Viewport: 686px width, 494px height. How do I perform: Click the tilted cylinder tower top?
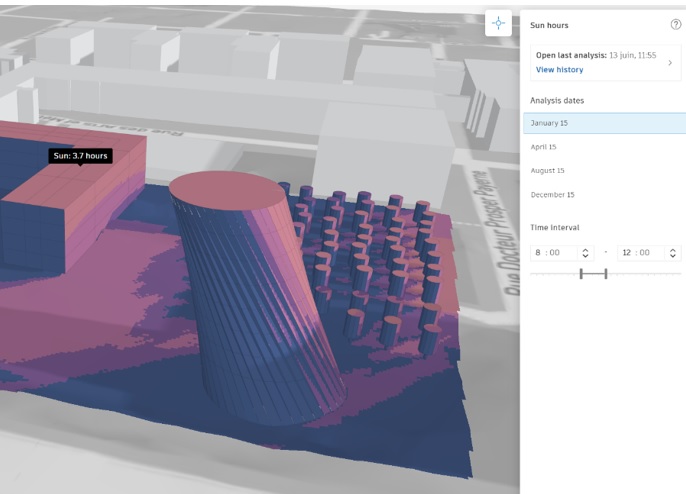click(x=228, y=191)
